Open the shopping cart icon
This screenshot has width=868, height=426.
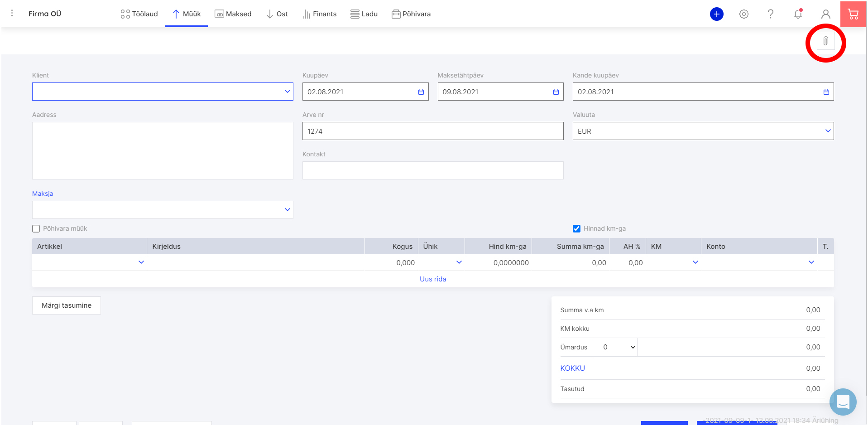pyautogui.click(x=853, y=14)
